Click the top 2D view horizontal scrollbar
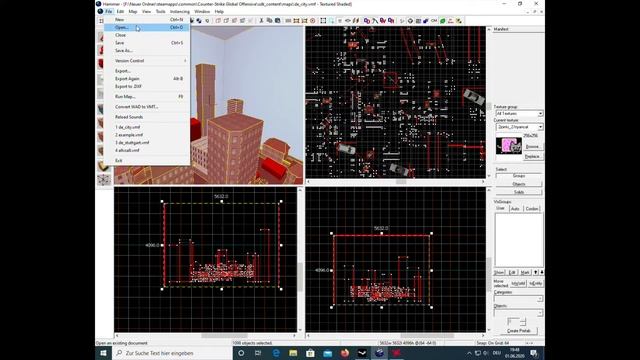This screenshot has height=360, width=640. click(x=395, y=181)
